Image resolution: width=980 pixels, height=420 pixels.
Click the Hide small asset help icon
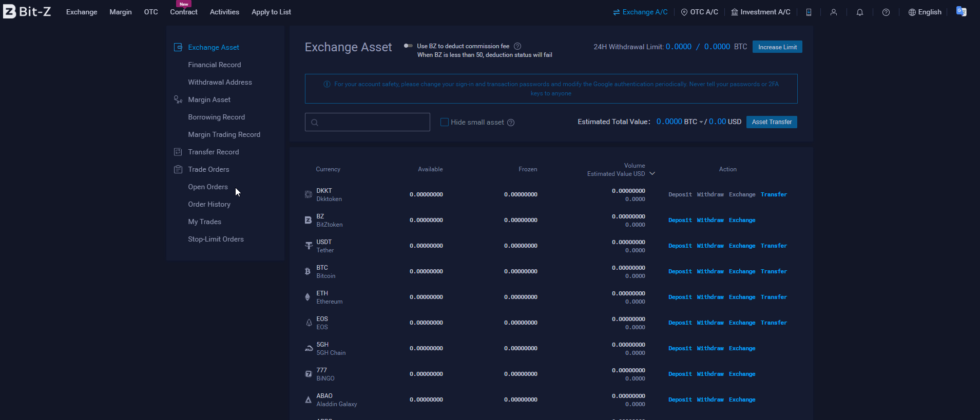point(511,123)
